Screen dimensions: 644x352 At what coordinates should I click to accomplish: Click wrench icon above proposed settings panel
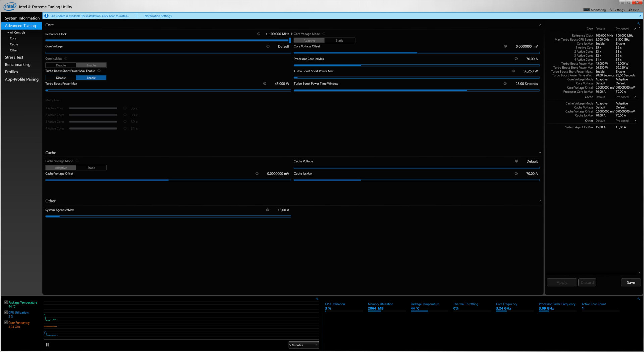(639, 23)
